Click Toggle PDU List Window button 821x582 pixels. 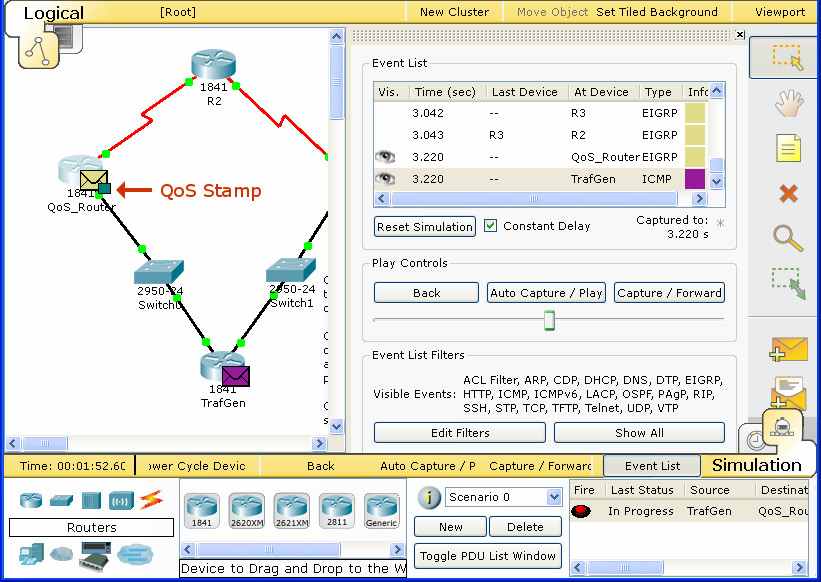(x=487, y=556)
